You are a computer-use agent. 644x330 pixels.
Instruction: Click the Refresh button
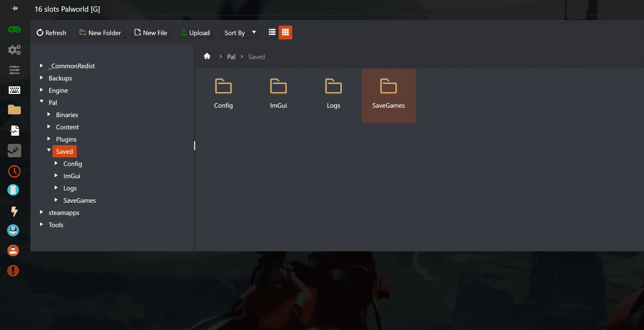52,33
